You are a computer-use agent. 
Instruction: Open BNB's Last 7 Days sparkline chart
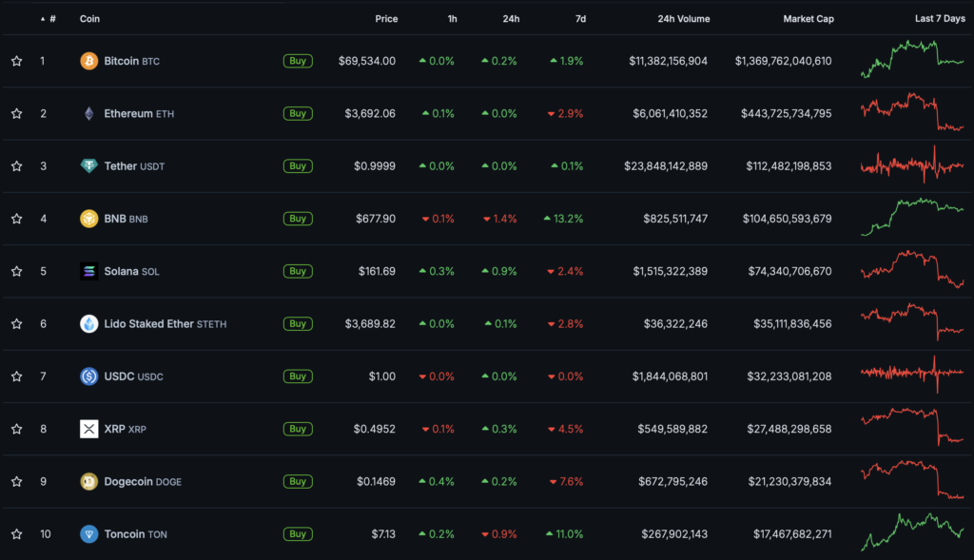(x=911, y=218)
